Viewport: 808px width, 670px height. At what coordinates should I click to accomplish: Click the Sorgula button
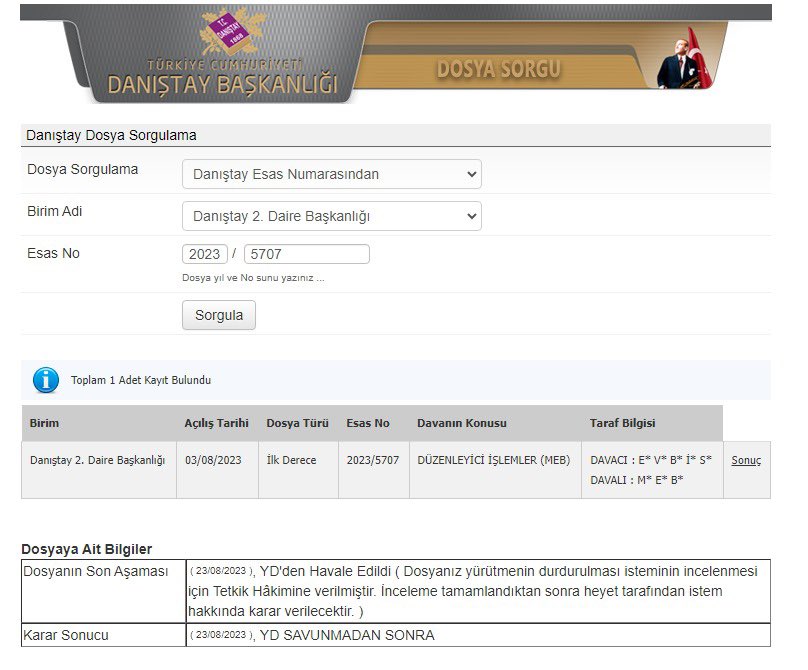(219, 315)
